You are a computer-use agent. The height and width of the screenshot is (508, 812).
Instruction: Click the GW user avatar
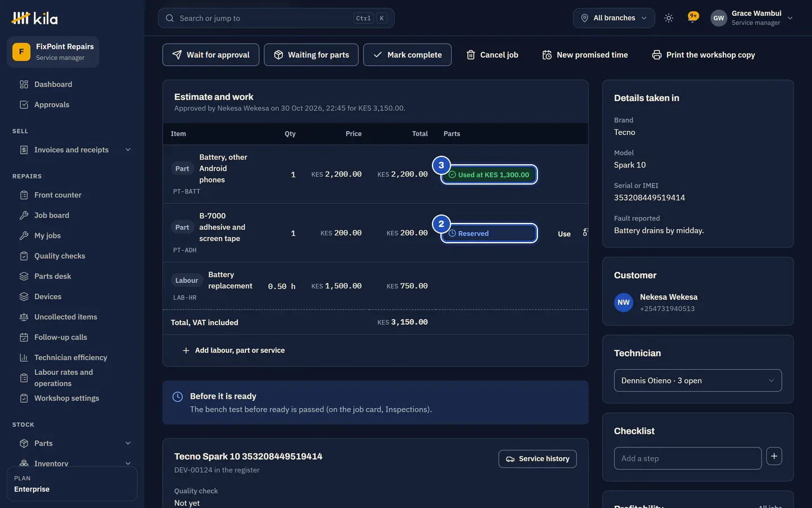(718, 18)
